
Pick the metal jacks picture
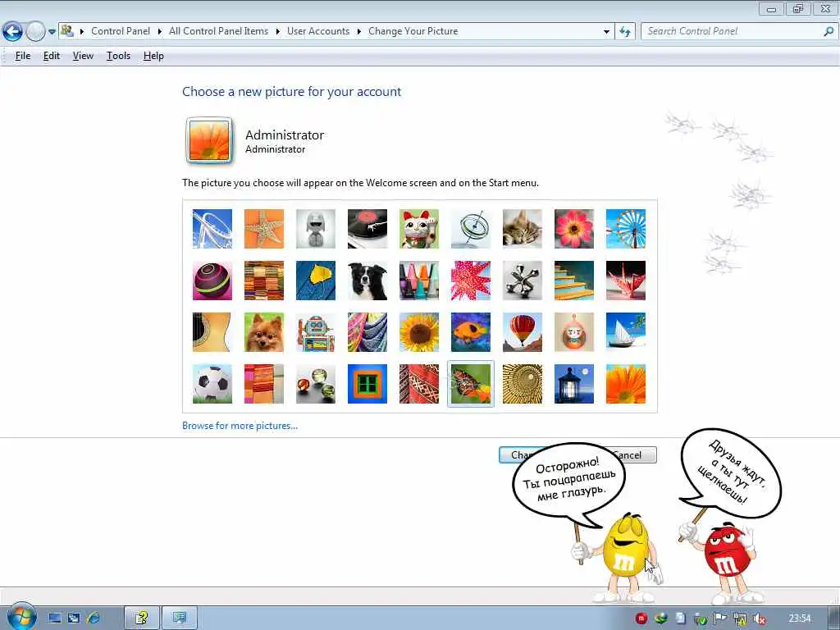coord(523,281)
